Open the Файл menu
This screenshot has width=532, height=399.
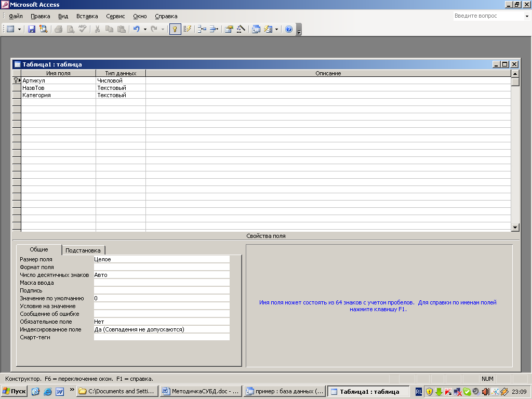point(16,16)
